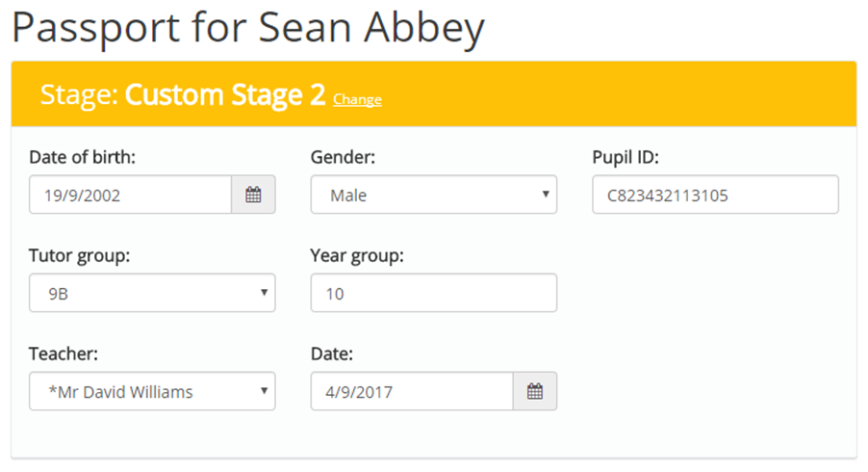Open the Tutor group dropdown showing 9B
Image resolution: width=868 pixels, height=472 pixels.
(x=152, y=293)
